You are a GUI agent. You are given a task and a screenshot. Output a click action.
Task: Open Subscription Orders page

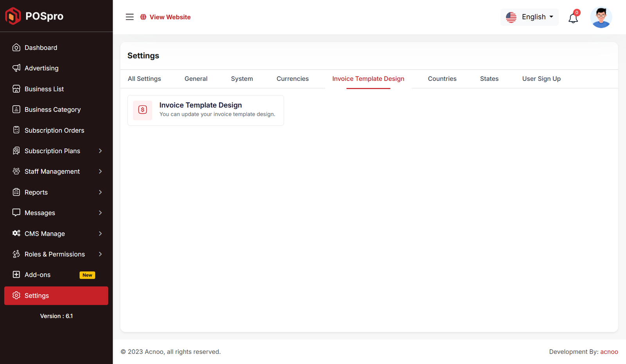click(x=54, y=131)
